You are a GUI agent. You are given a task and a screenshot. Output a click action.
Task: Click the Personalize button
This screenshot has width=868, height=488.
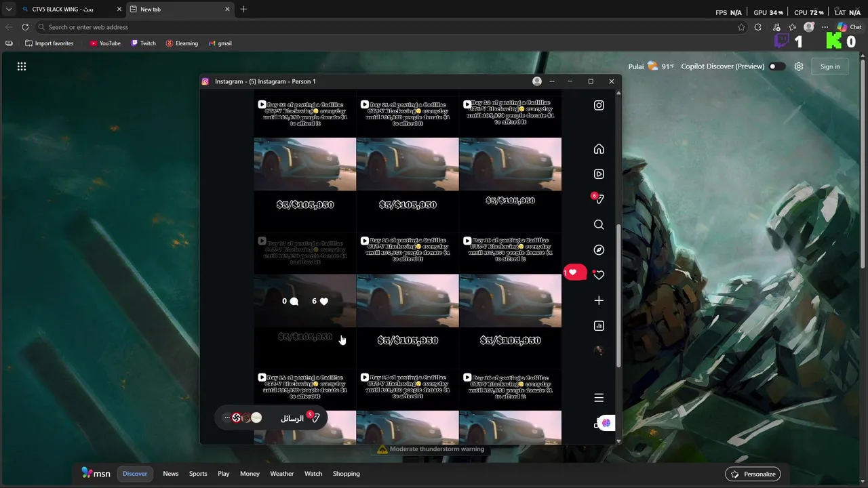tap(753, 474)
